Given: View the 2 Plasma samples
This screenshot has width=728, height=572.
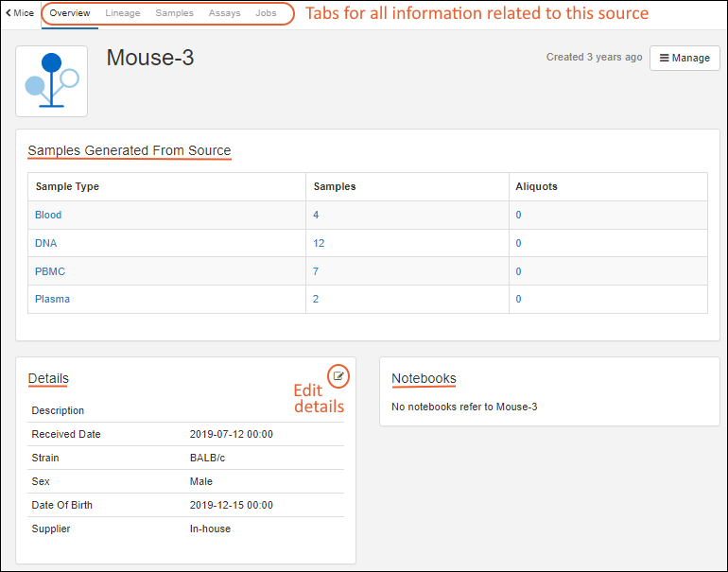Looking at the screenshot, I should point(317,299).
